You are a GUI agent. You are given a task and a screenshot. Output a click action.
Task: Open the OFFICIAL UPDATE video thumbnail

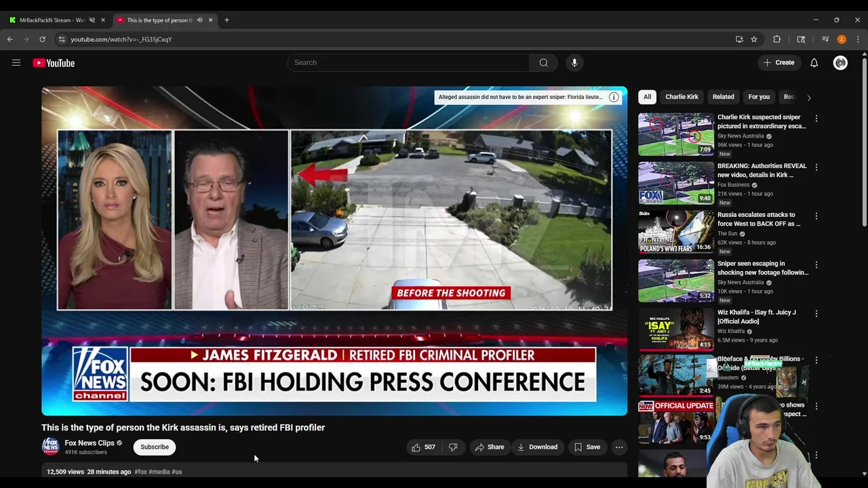[676, 421]
